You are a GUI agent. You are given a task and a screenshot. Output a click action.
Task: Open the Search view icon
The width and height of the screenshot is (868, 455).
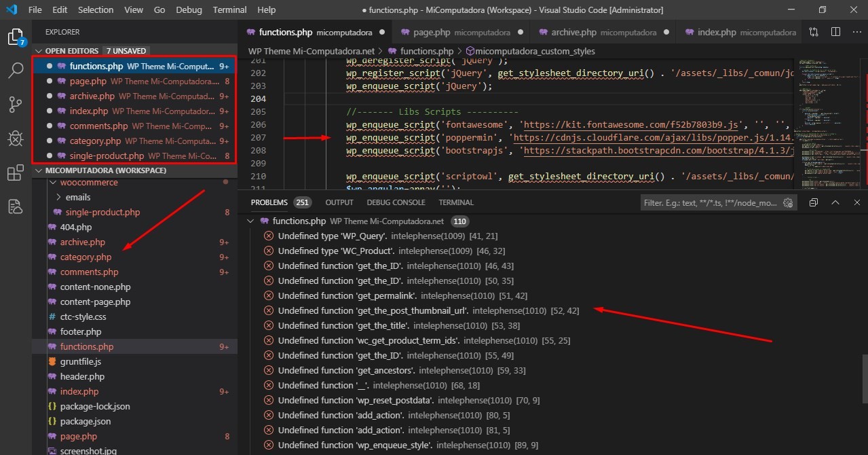coord(16,71)
